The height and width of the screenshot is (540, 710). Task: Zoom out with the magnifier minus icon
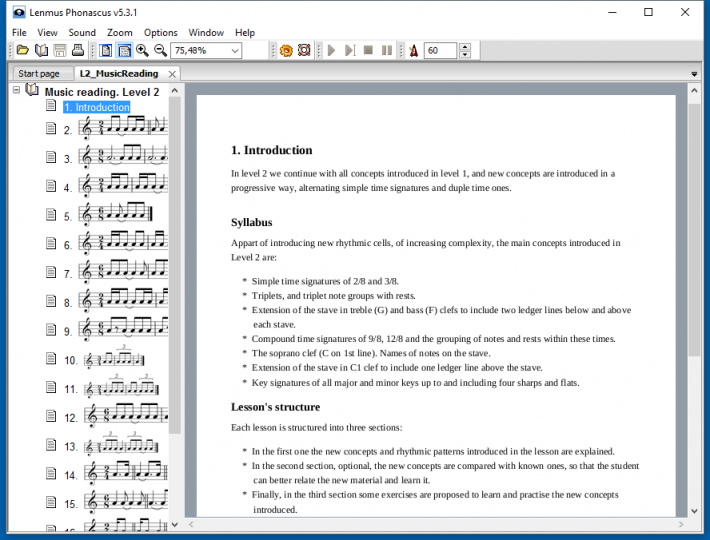tap(160, 50)
